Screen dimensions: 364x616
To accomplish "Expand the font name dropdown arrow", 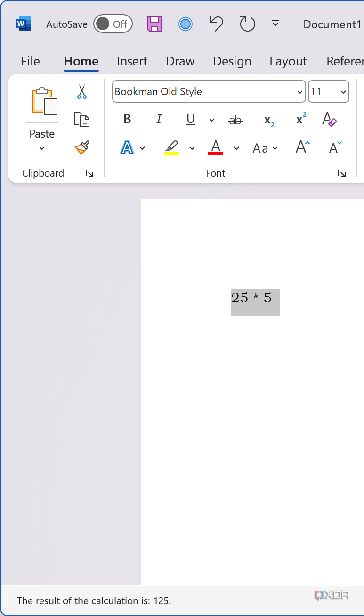I will [x=300, y=92].
